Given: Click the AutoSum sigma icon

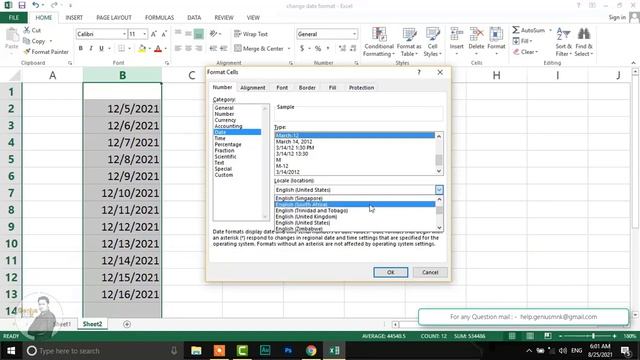Looking at the screenshot, I should [516, 30].
